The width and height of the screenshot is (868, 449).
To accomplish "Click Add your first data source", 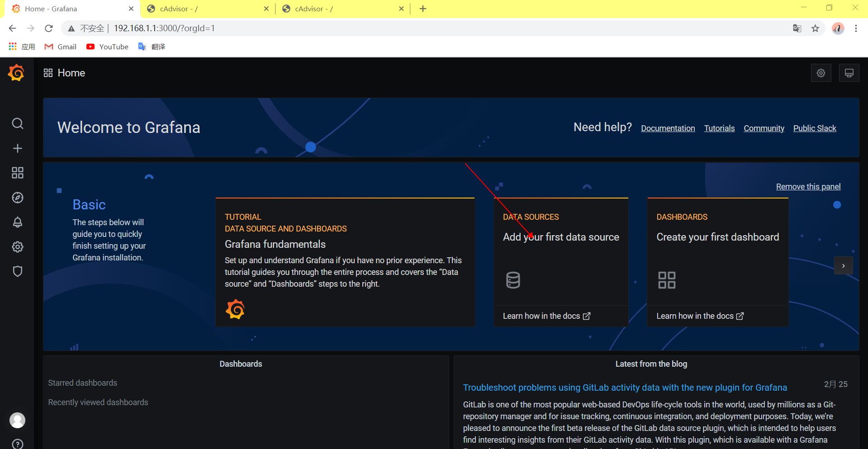I will 561,237.
